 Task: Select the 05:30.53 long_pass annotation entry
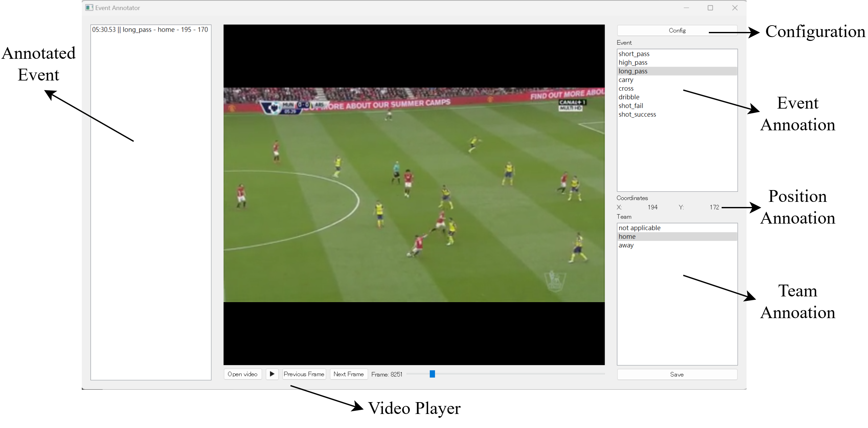(150, 30)
